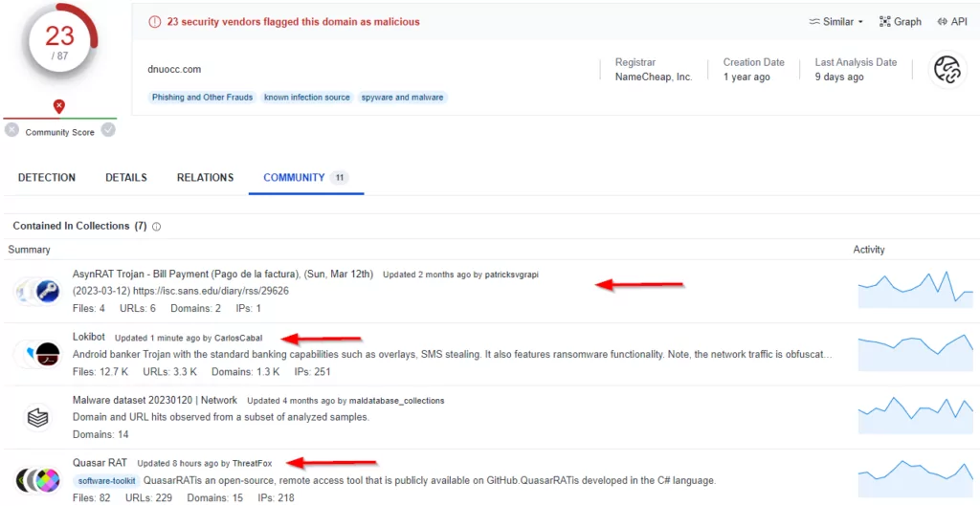Open user CarlosCabal profile

click(x=238, y=338)
